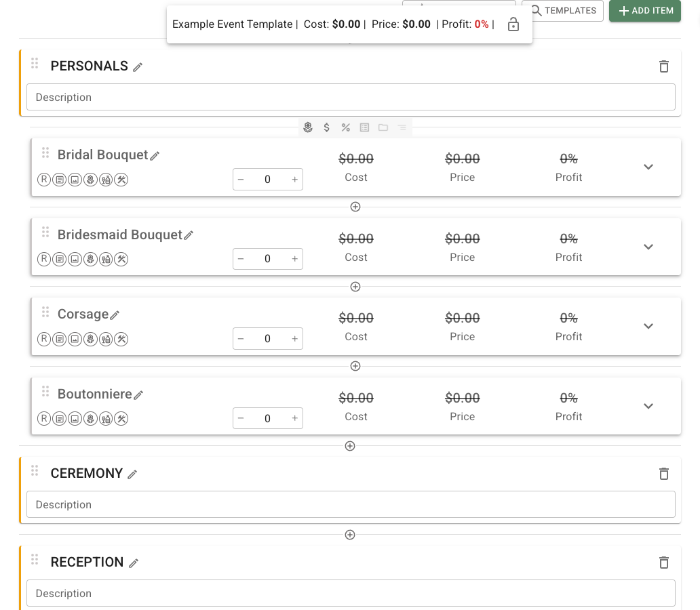Click the folder icon in toolbar strip
The height and width of the screenshot is (610, 700).
383,127
